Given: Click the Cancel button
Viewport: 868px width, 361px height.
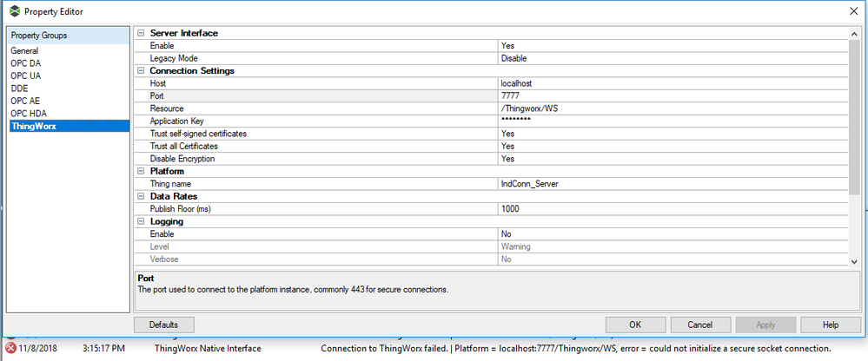Looking at the screenshot, I should click(x=700, y=325).
